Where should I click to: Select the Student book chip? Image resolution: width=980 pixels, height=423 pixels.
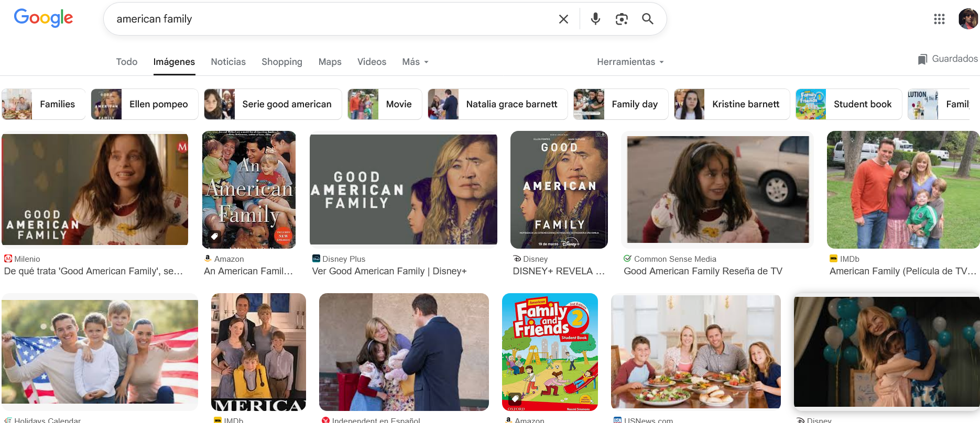coord(848,104)
